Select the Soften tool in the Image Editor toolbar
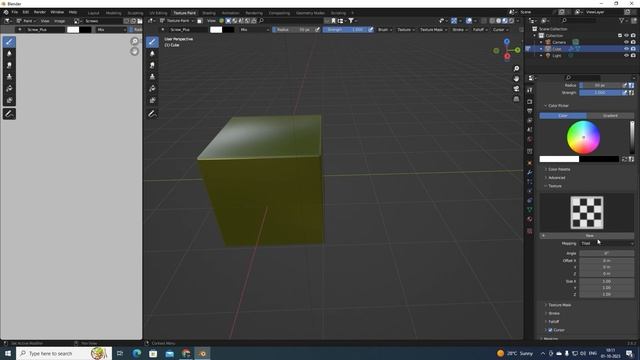Image resolution: width=640 pixels, height=360 pixels. tap(9, 53)
